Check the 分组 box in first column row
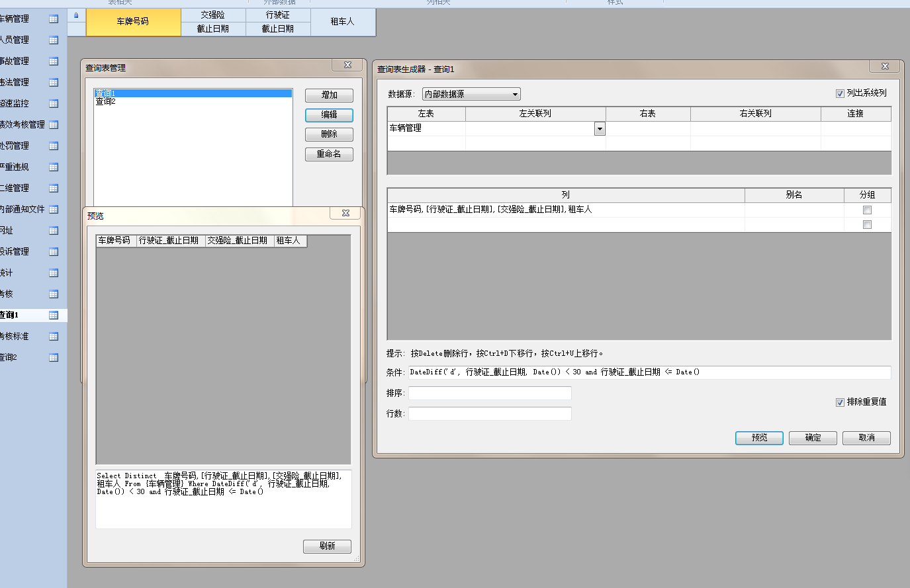 point(867,210)
